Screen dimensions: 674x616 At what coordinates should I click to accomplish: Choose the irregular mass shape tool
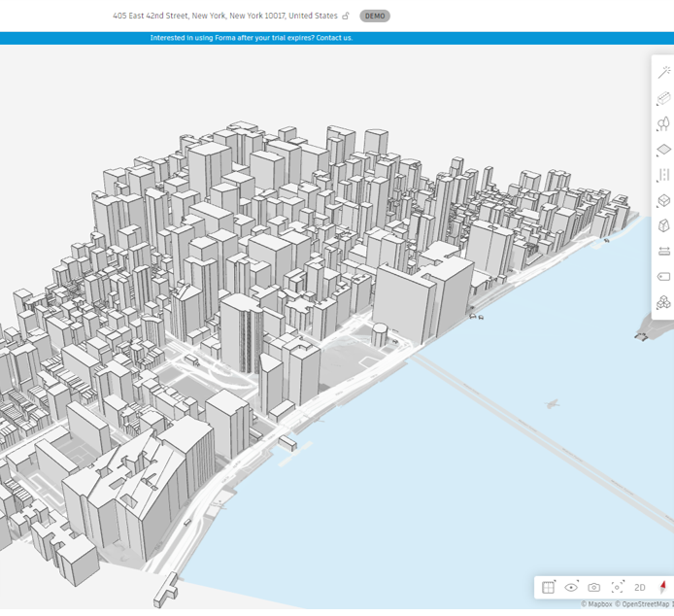[x=664, y=225]
